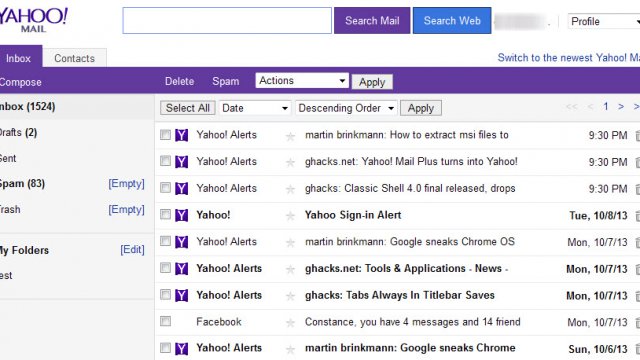Image resolution: width=640 pixels, height=360 pixels.
Task: Click 'Switch to the newest Yahoo! Mail' link
Action: point(569,58)
